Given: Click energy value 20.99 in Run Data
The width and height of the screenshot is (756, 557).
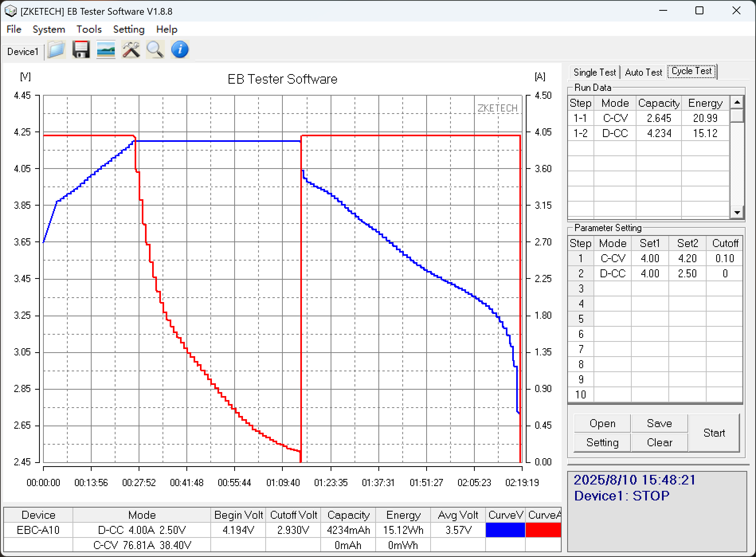Looking at the screenshot, I should click(x=705, y=118).
